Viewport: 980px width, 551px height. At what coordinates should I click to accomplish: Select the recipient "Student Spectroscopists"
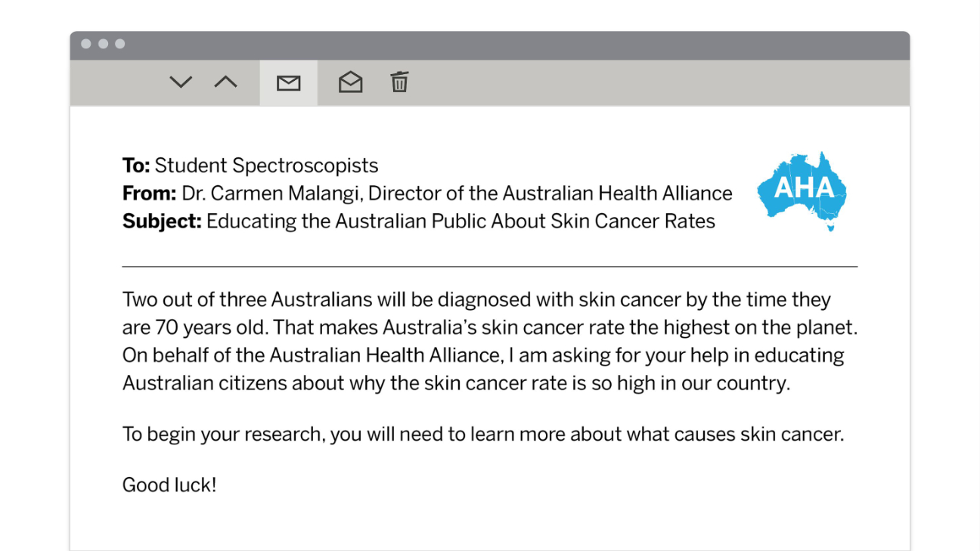coord(266,166)
